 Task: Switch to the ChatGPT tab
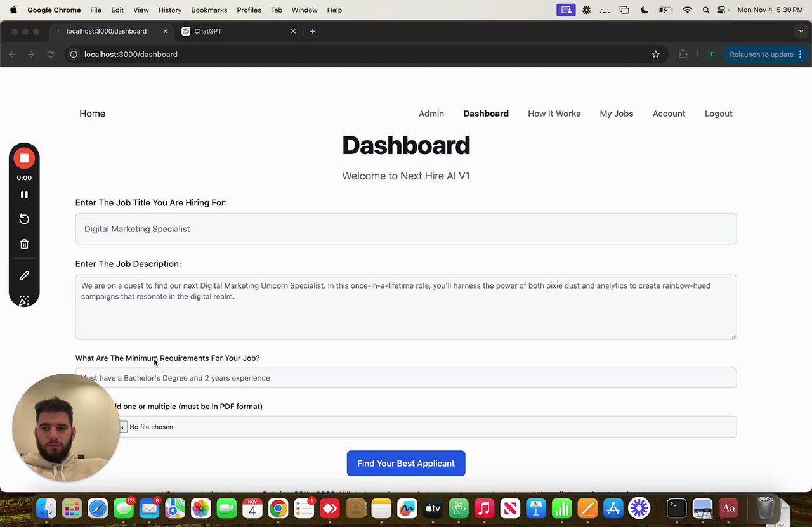(x=239, y=31)
